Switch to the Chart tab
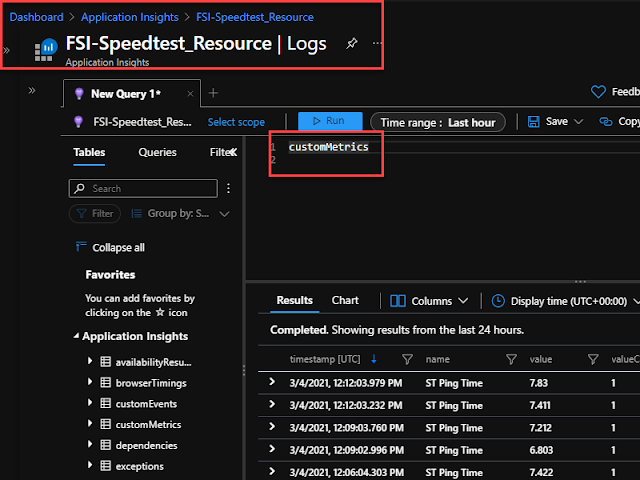Screen dimensions: 640x480 click(345, 300)
